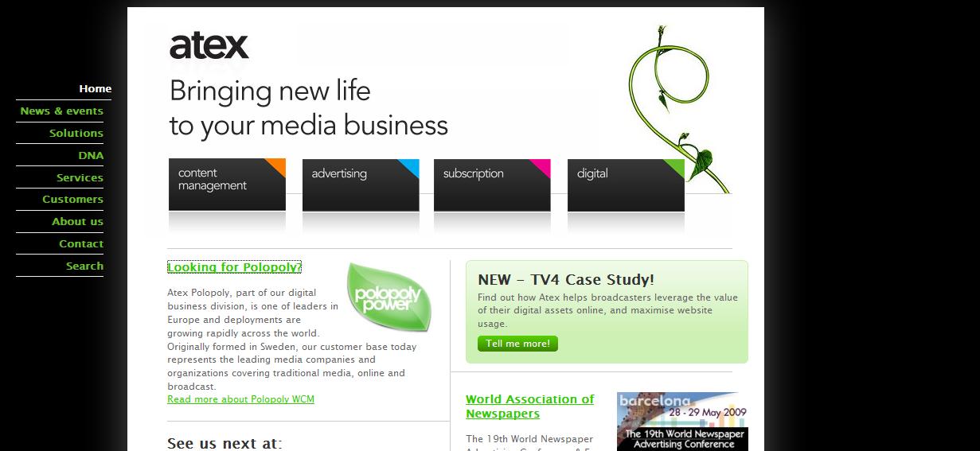Click the Polopoly Power leaf badge
The width and height of the screenshot is (980, 451).
pos(389,297)
